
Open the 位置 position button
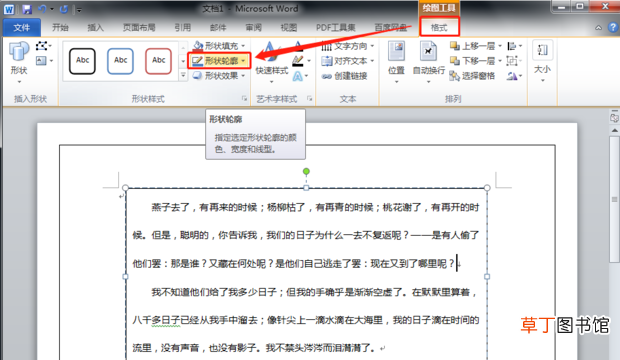point(396,63)
